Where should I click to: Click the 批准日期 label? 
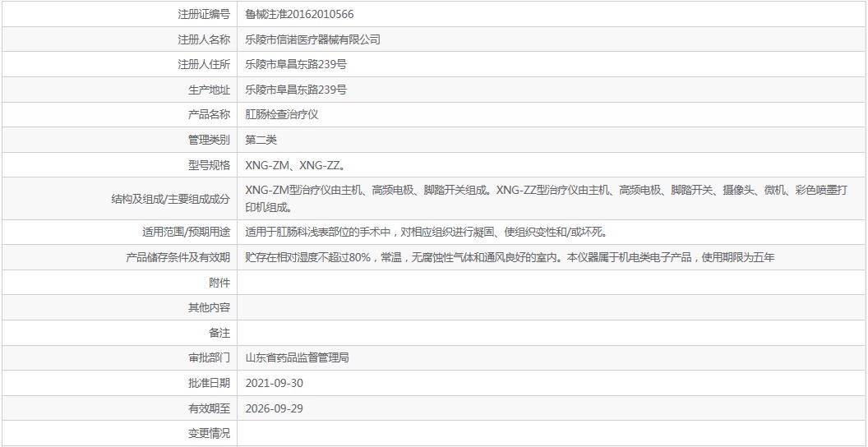[210, 384]
